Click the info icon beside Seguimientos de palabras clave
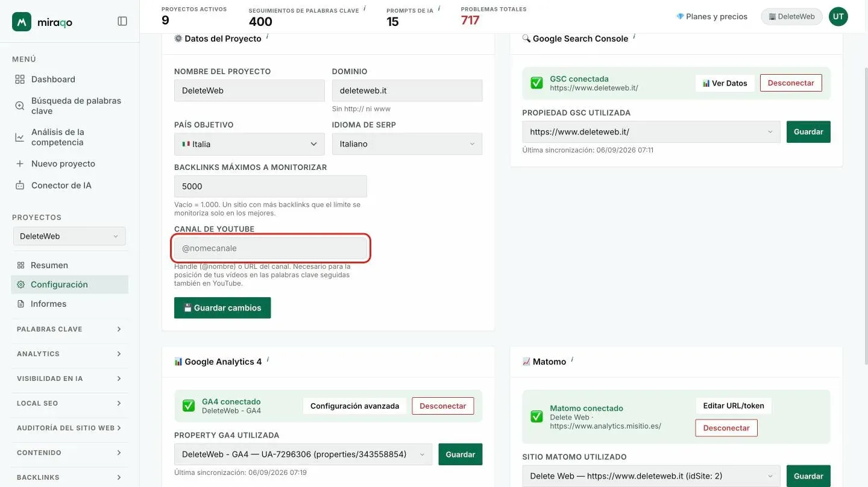Viewport: 868px width, 487px height. click(x=365, y=9)
